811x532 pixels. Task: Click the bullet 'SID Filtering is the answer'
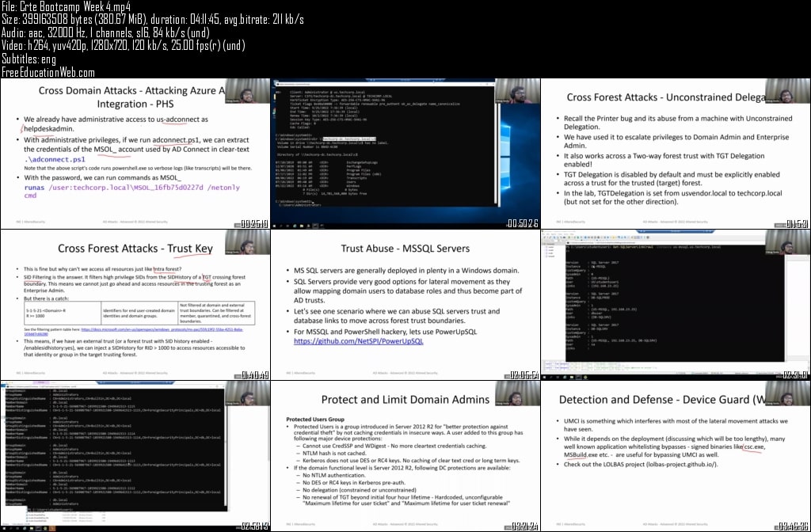point(135,283)
